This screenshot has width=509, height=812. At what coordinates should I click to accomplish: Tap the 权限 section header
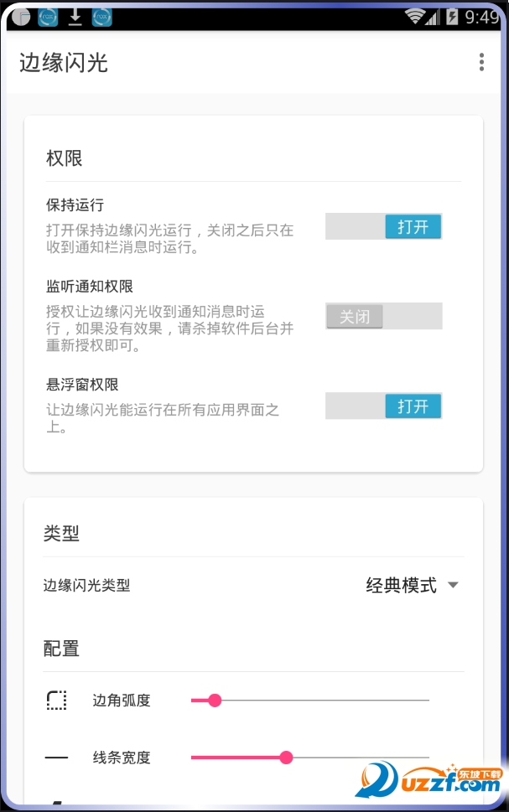pos(65,158)
